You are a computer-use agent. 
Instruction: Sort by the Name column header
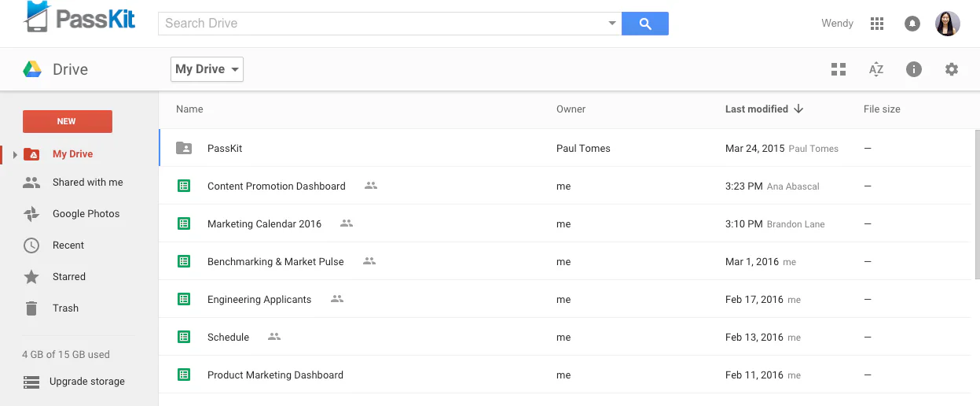pos(189,109)
